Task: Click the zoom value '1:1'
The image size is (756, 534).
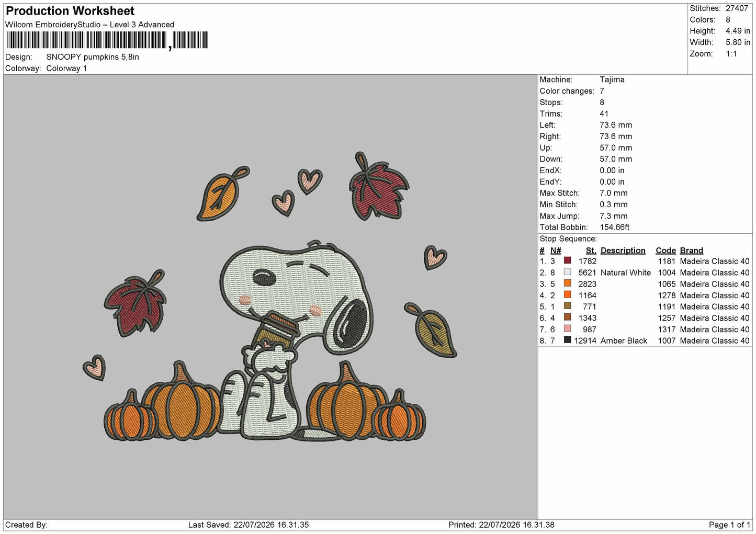Action: (731, 54)
